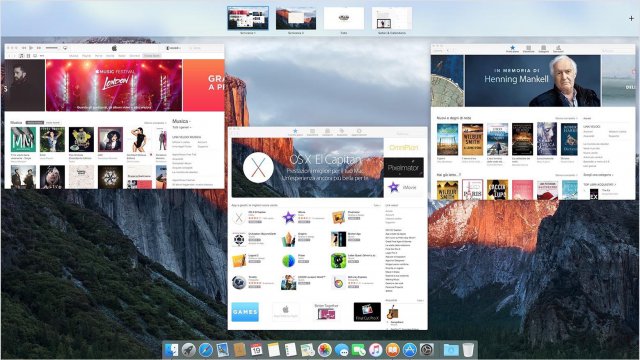Open the Trash in the Dock
The height and width of the screenshot is (360, 640).
coord(469,350)
